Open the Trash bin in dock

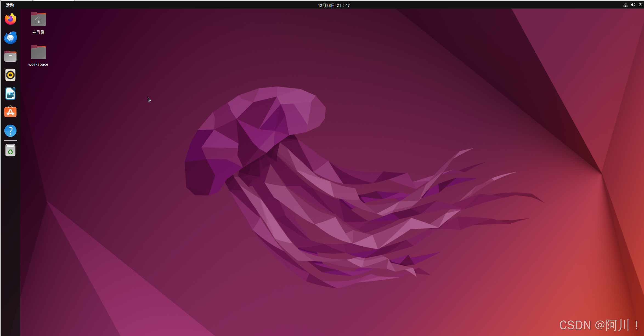tap(10, 150)
